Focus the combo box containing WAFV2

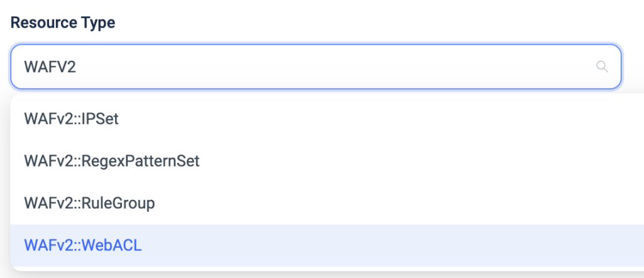click(316, 67)
